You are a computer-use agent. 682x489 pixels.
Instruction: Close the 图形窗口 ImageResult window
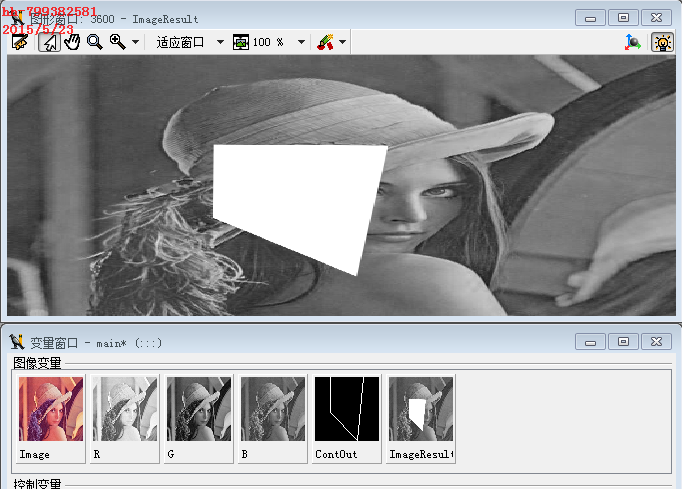656,18
